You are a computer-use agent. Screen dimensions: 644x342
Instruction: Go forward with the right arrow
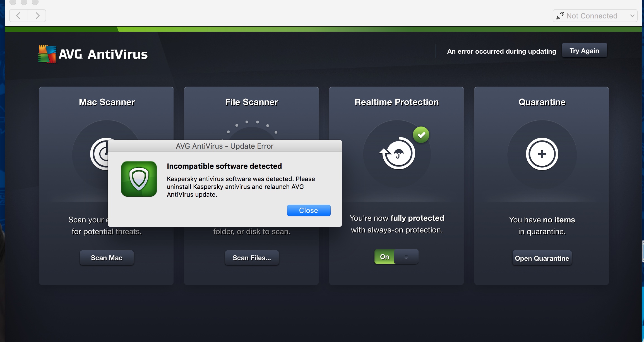(37, 16)
